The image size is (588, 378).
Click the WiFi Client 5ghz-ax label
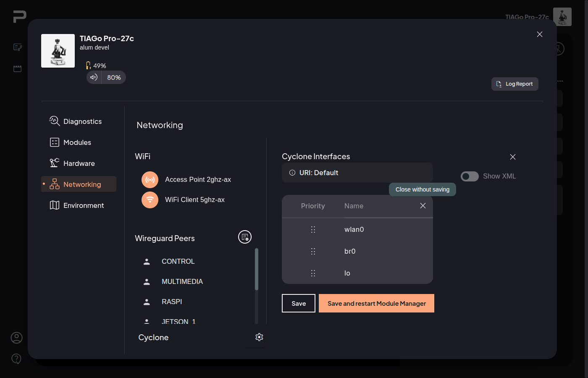pos(195,199)
